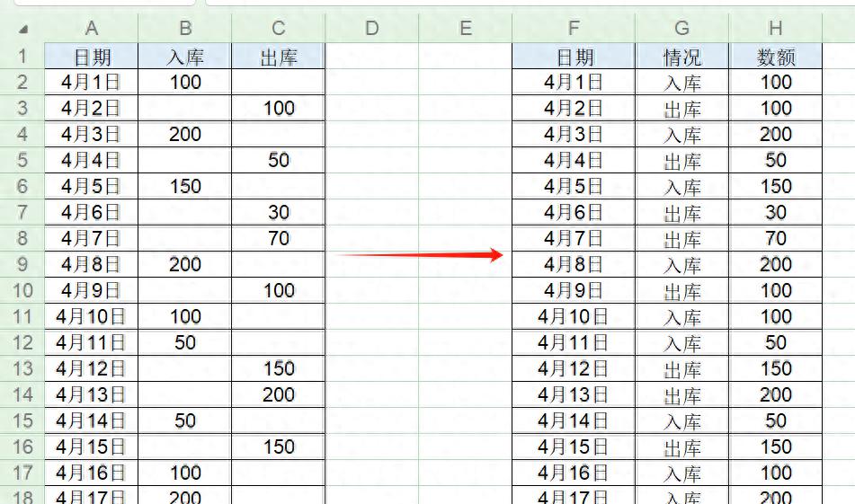Select cell A15 with 4月14日
Screen dimensions: 855x504
pyautogui.click(x=91, y=420)
